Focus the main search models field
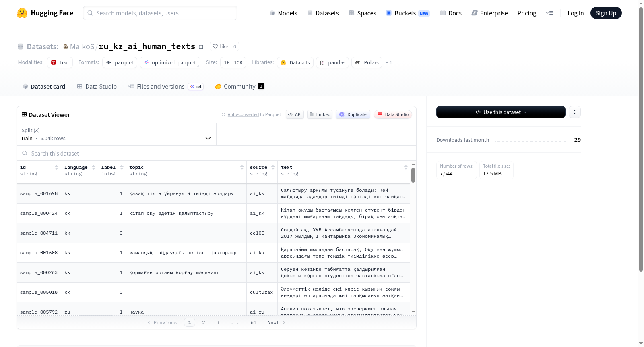This screenshot has height=347, width=644. [x=160, y=13]
